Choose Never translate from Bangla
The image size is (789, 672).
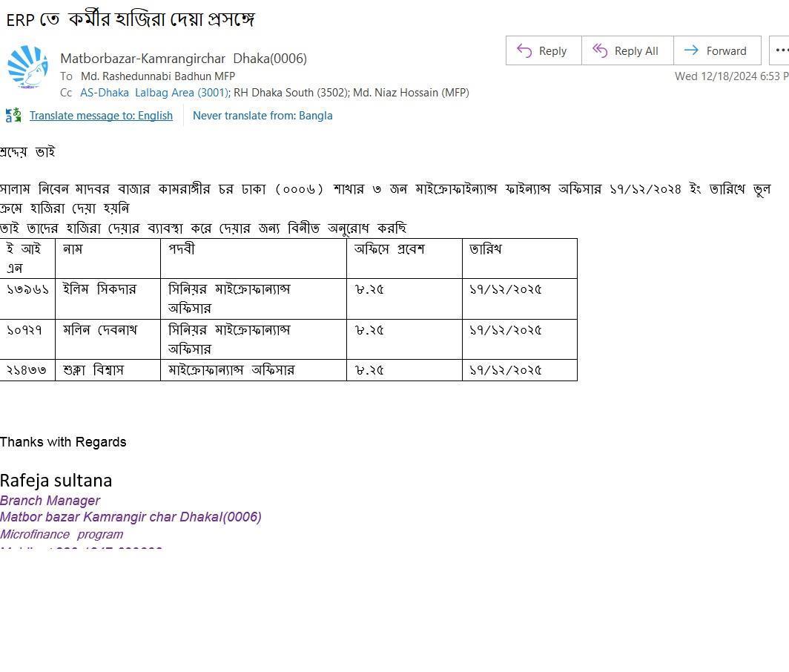[x=263, y=115]
